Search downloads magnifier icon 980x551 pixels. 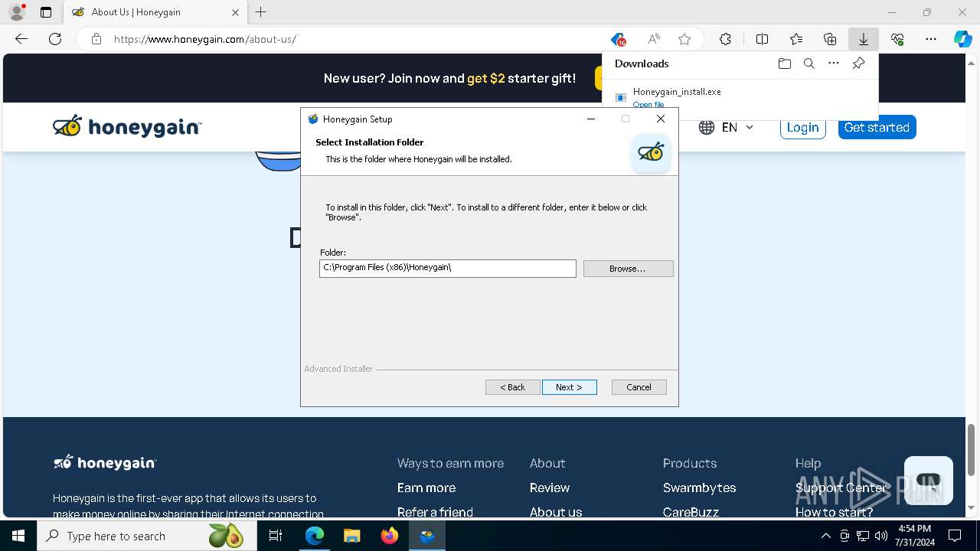[x=809, y=64]
